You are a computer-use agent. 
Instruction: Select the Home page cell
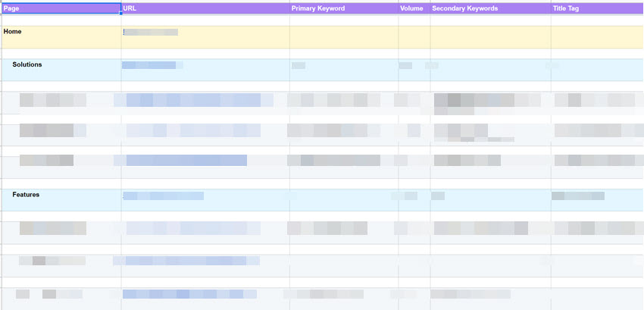(60, 36)
